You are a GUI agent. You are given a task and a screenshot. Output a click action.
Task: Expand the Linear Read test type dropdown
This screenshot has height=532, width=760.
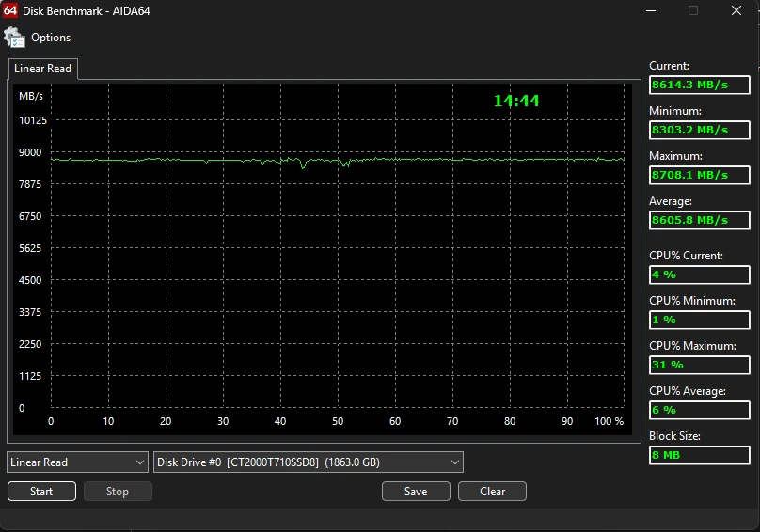[77, 462]
